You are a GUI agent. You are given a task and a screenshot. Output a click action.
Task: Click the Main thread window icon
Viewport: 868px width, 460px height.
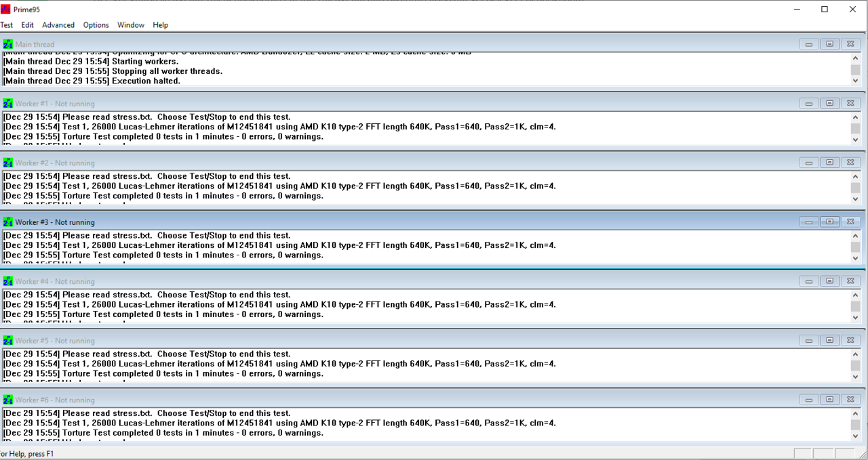pos(7,44)
